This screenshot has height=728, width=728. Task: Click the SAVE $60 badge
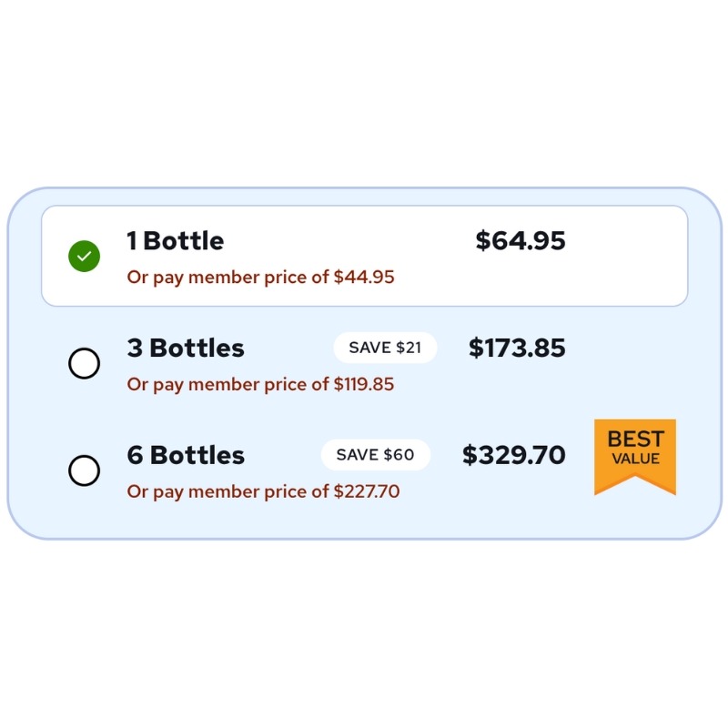[376, 454]
